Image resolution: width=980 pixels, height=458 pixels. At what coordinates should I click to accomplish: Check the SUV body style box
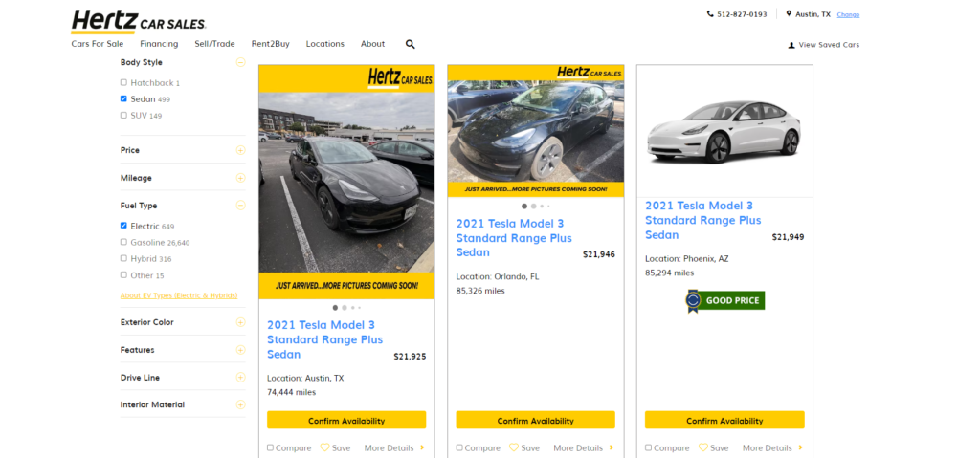123,115
